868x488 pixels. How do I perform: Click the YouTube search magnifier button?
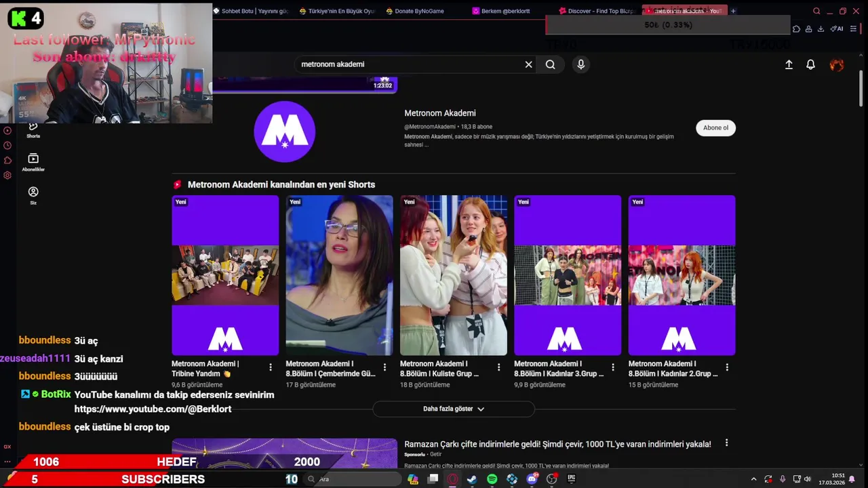[x=550, y=64]
